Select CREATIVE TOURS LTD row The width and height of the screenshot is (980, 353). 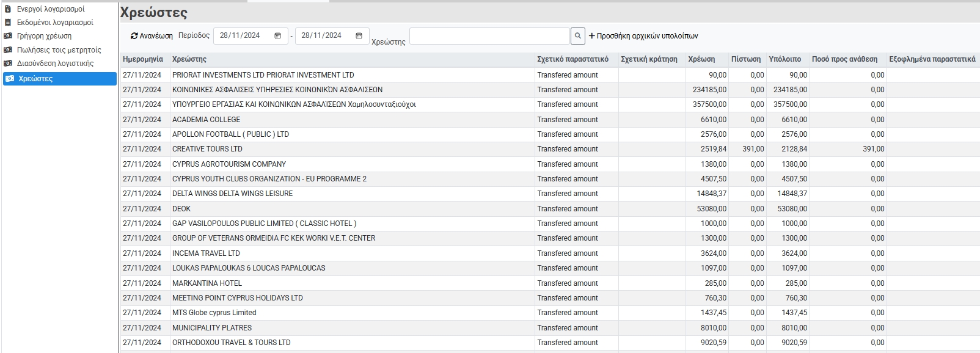click(x=550, y=149)
